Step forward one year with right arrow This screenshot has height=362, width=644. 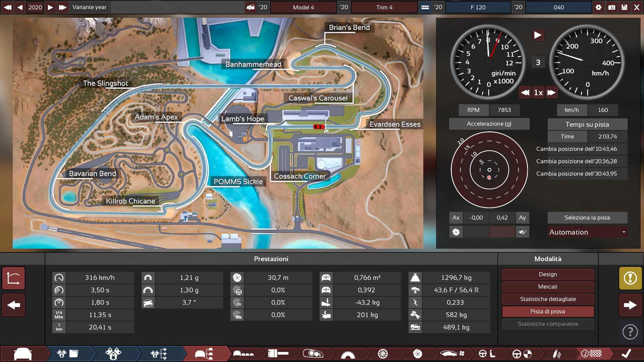tap(50, 7)
